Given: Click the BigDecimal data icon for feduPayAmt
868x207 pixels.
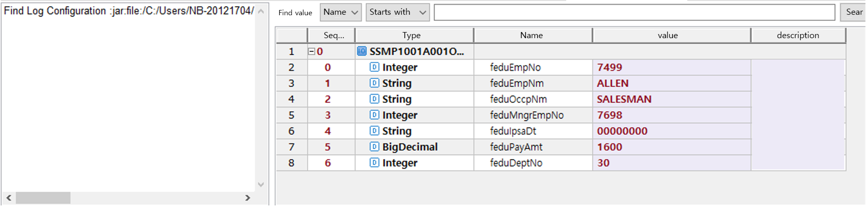Looking at the screenshot, I should click(374, 147).
